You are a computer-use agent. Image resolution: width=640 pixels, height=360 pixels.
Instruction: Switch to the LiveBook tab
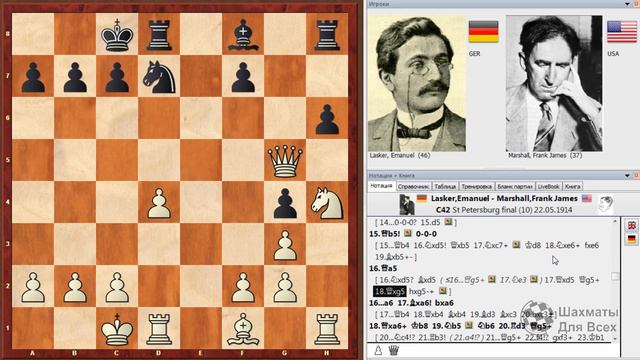[x=548, y=187]
